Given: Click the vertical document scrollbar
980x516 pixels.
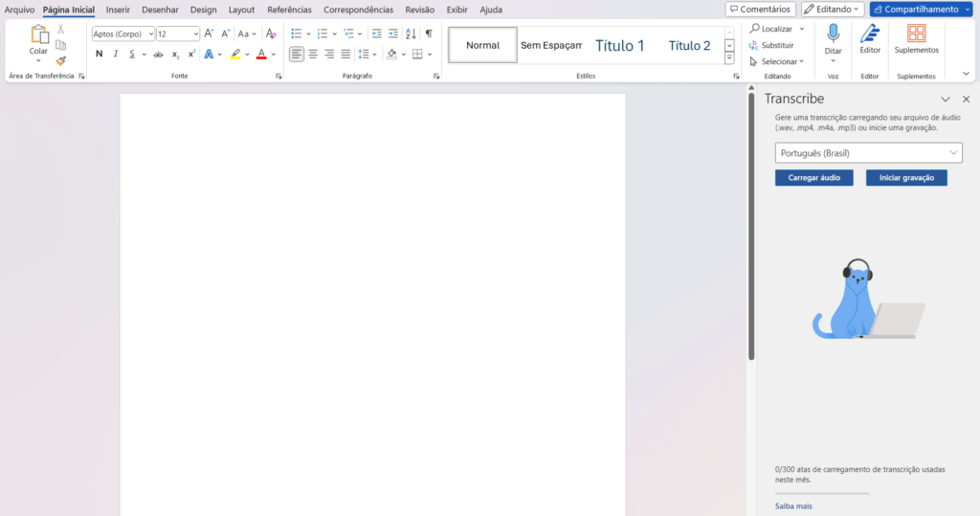Looking at the screenshot, I should pos(751,227).
